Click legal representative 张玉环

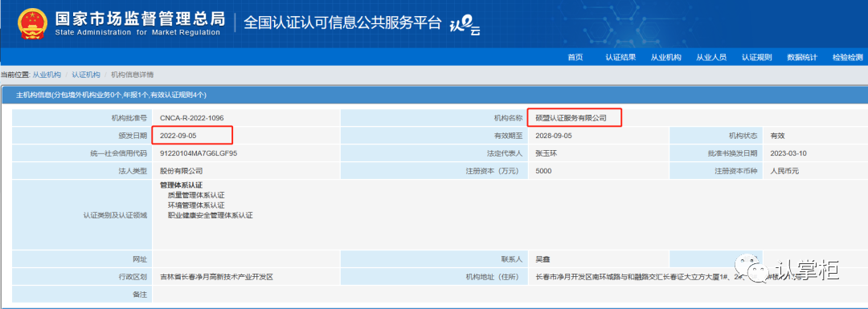pos(547,153)
